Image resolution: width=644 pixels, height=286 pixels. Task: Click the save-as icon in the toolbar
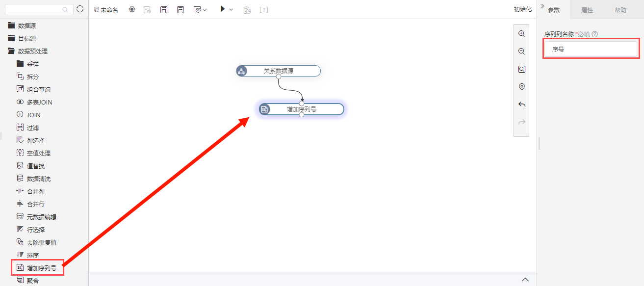coord(181,9)
